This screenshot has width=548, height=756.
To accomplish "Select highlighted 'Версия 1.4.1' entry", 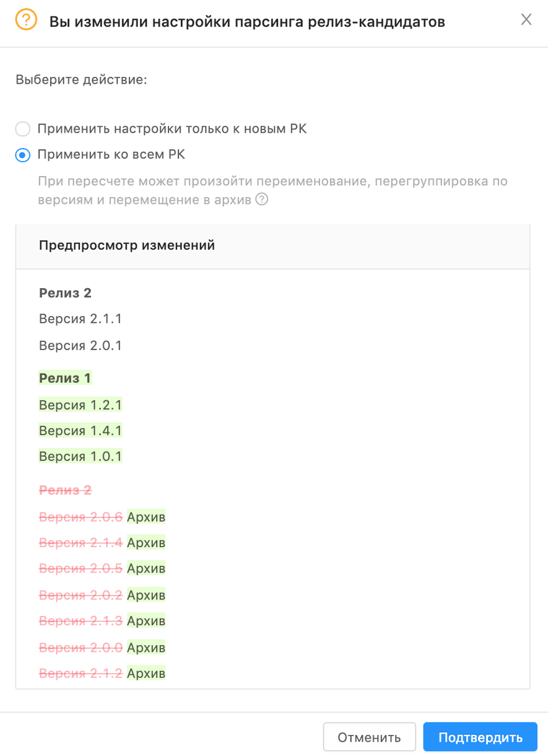I will click(x=80, y=431).
